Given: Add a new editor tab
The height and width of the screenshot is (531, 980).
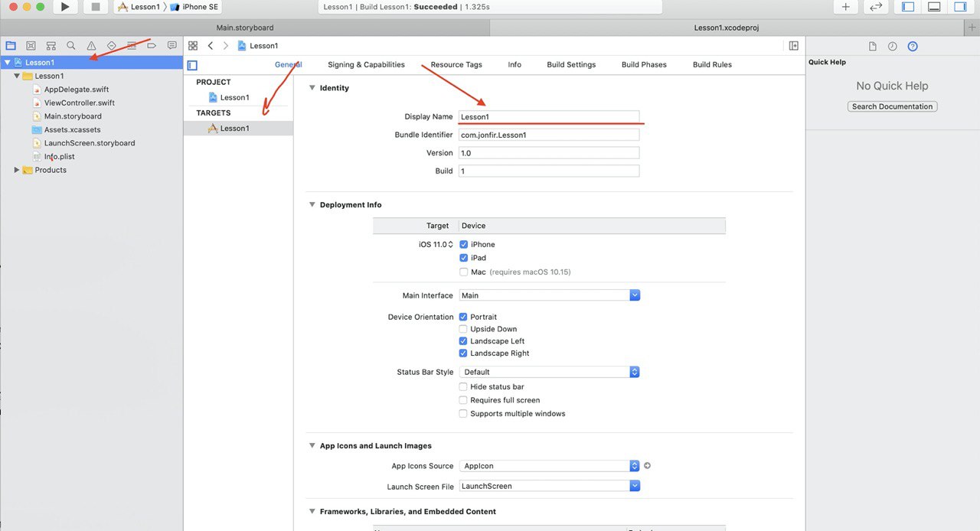Looking at the screenshot, I should [972, 28].
